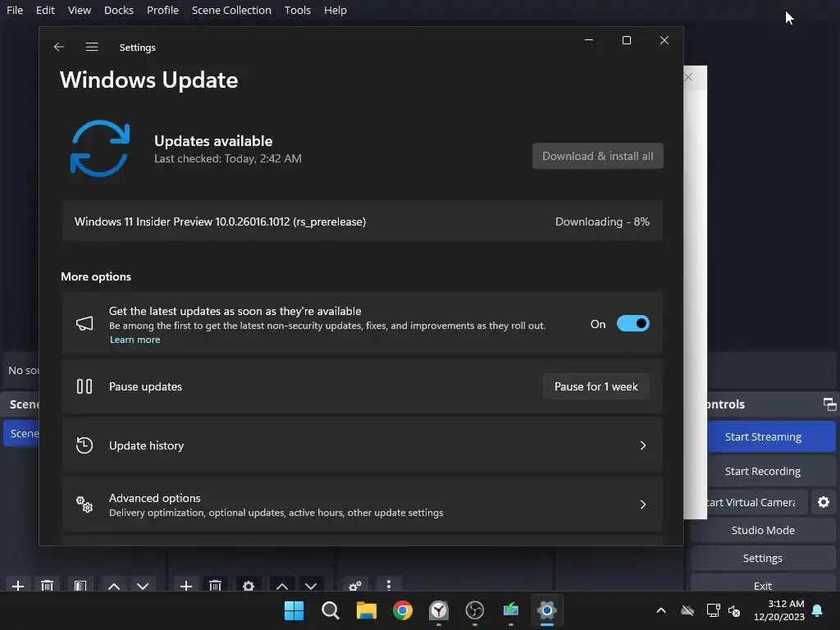Click Download & install all button
The image size is (840, 630).
pyautogui.click(x=598, y=156)
